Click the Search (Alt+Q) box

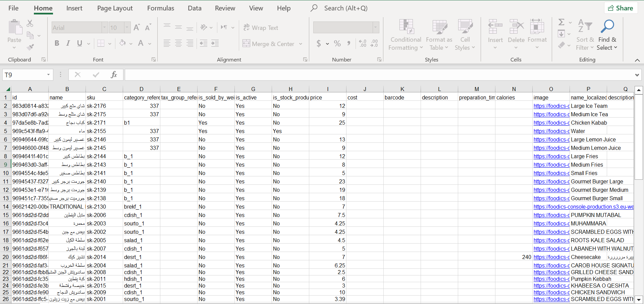[345, 8]
